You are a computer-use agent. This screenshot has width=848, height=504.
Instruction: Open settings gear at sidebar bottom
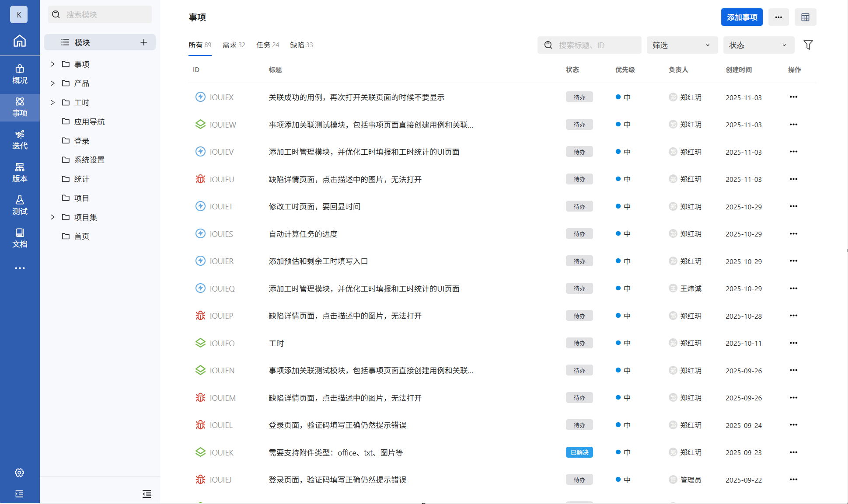[x=19, y=473]
